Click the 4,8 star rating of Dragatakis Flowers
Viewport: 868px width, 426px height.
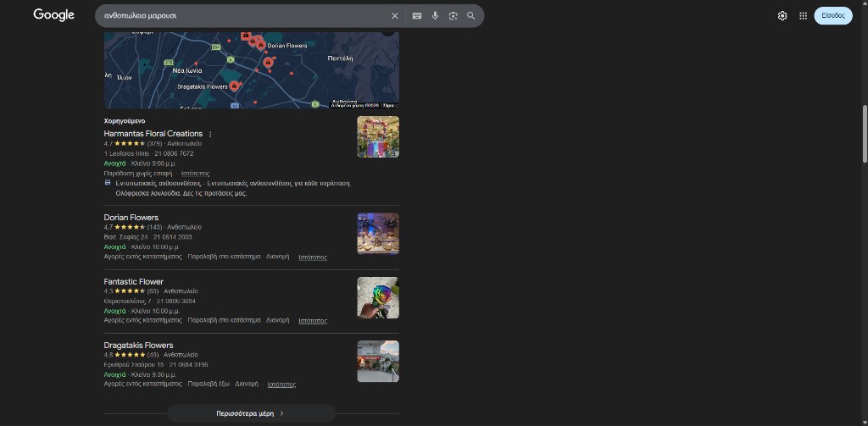pyautogui.click(x=131, y=355)
